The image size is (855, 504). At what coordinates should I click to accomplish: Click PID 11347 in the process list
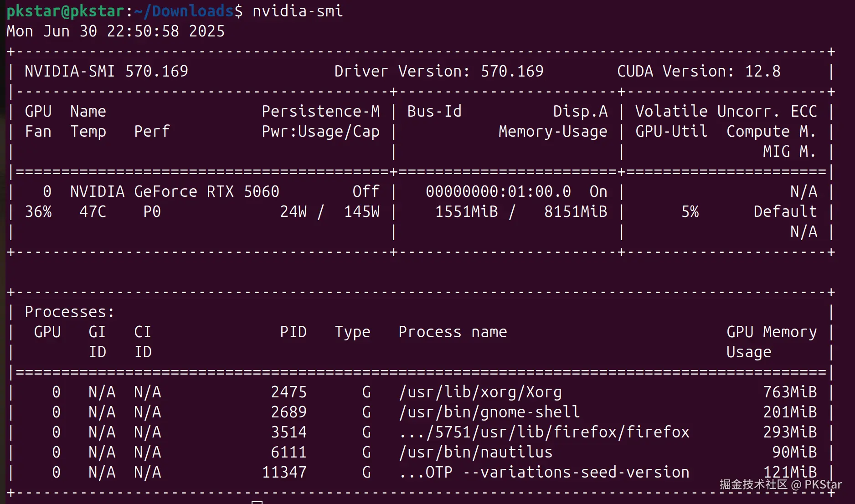(x=284, y=472)
